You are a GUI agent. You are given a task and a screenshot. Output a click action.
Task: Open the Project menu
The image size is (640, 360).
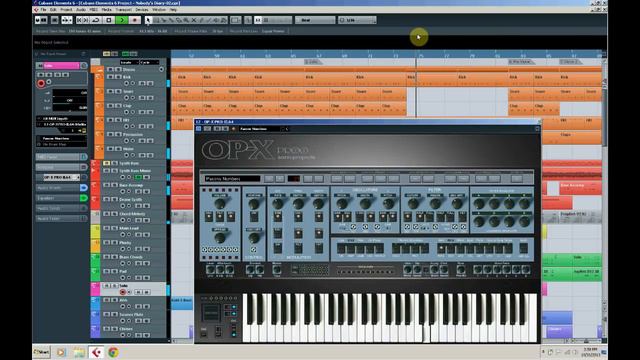coord(66,9)
